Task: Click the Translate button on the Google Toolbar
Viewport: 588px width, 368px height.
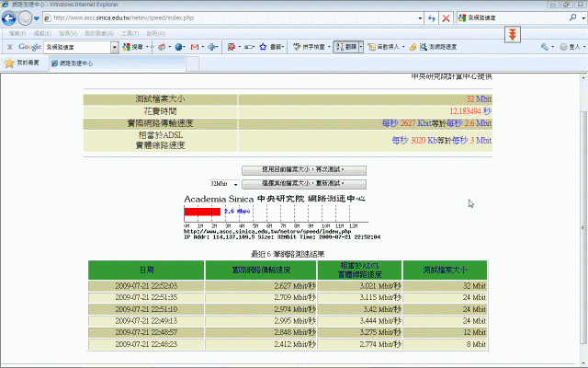Action: point(346,47)
